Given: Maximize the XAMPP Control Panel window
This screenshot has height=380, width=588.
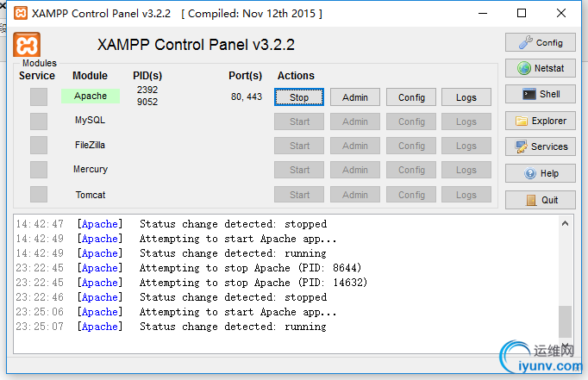Looking at the screenshot, I should [x=522, y=14].
